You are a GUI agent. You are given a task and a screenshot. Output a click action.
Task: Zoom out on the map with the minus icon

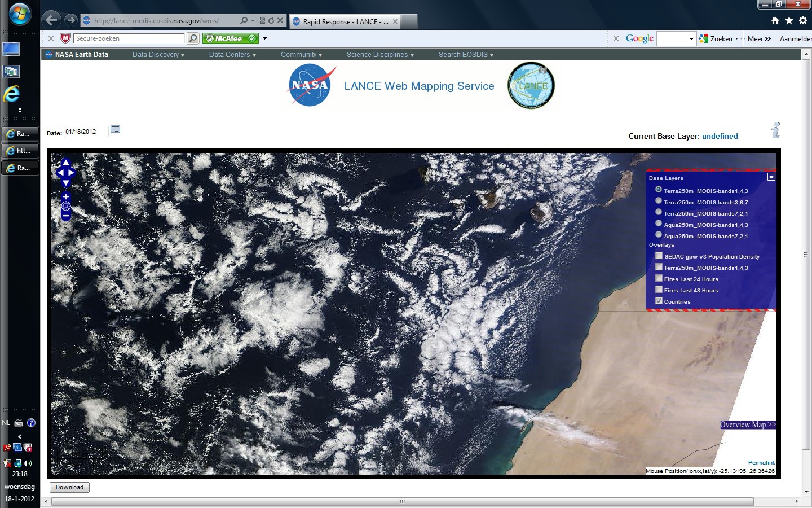(x=65, y=216)
